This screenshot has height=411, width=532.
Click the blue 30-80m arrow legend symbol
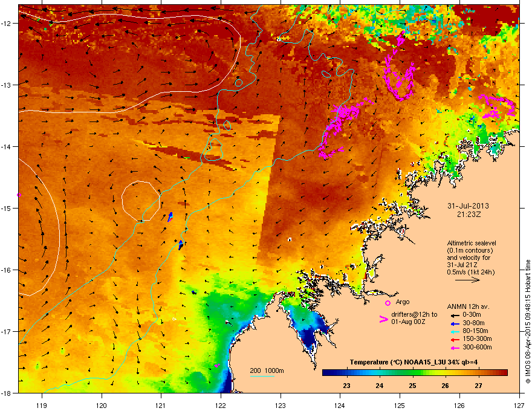point(455,323)
